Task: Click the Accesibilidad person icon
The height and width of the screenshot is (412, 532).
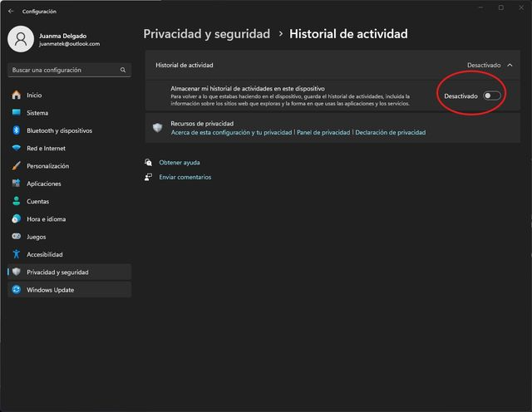Action: [16, 254]
